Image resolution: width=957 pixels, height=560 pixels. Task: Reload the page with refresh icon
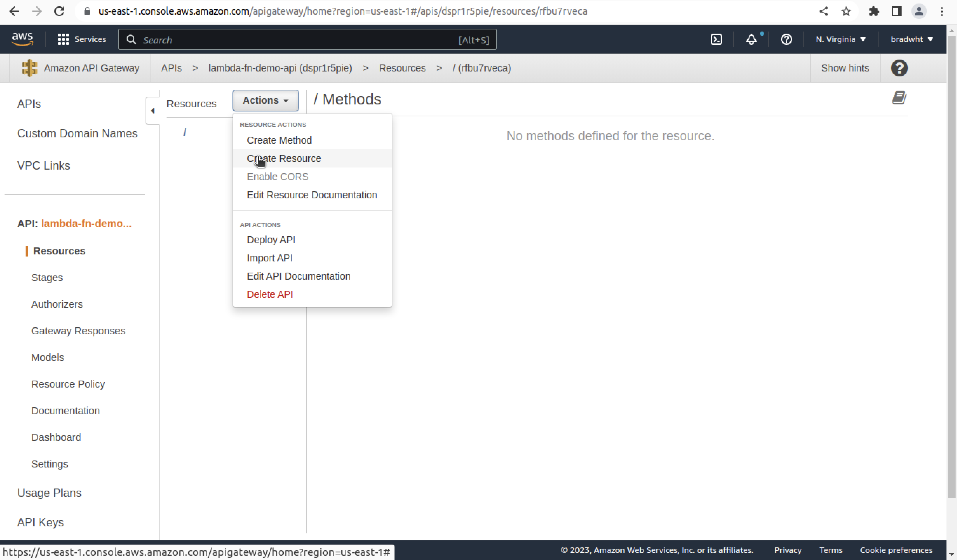(x=59, y=11)
